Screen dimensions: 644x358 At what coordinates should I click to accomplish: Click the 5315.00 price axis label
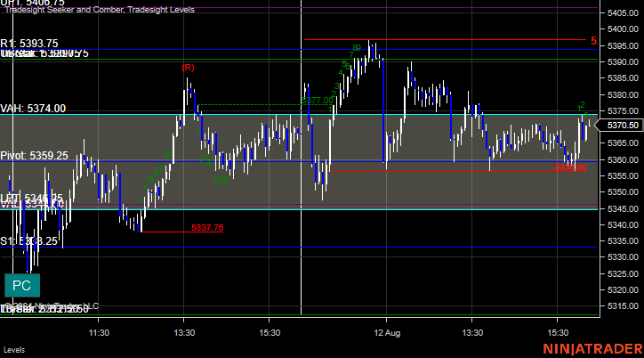click(623, 306)
